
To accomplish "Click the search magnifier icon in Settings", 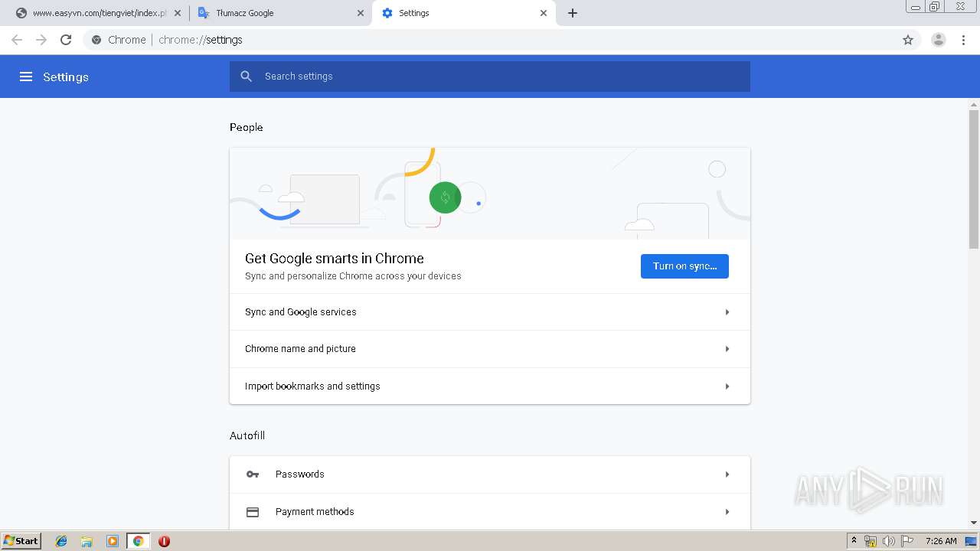I will (246, 77).
